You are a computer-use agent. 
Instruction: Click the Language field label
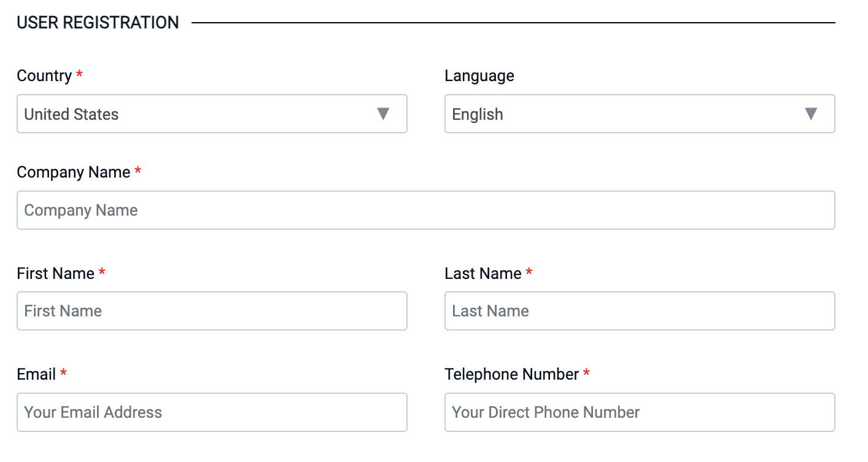(479, 76)
